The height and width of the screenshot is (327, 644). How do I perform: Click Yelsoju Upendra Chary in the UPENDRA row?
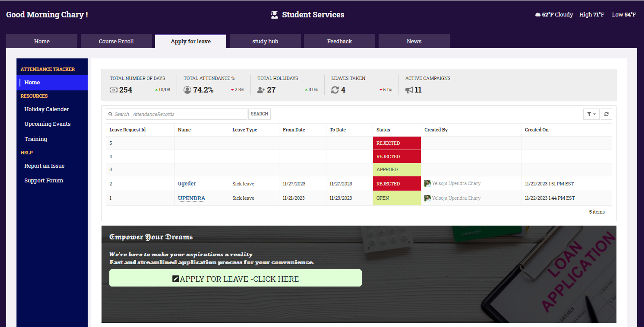(x=456, y=198)
